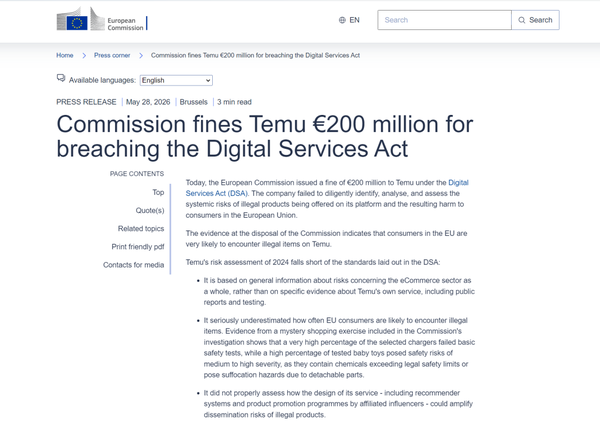This screenshot has height=423, width=600.
Task: Click the speech bubble languages icon
Action: click(61, 78)
